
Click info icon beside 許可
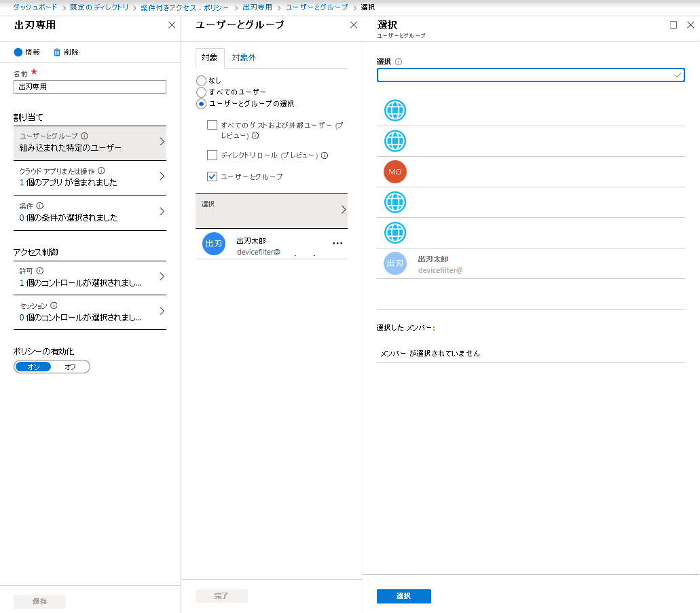coord(40,271)
